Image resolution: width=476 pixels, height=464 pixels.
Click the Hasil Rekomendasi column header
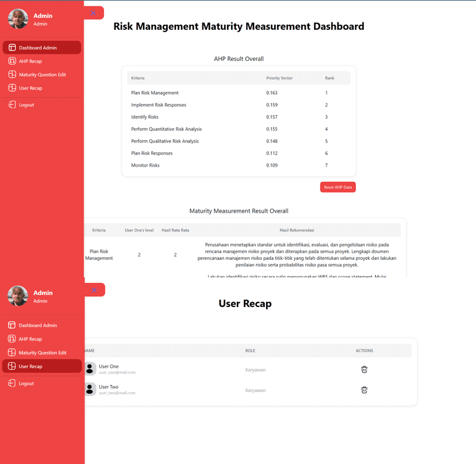(297, 230)
